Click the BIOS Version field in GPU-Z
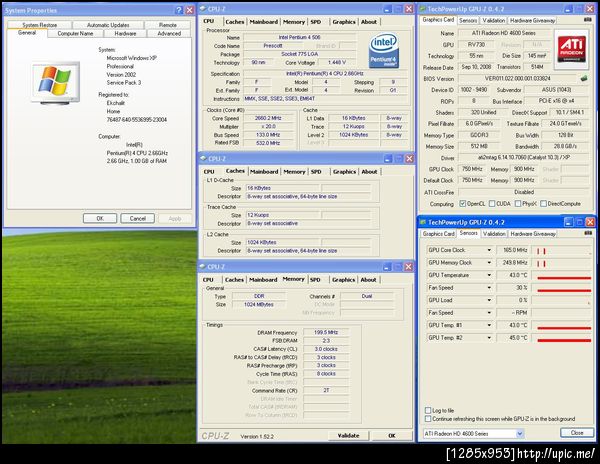This screenshot has height=464, width=600. (518, 78)
